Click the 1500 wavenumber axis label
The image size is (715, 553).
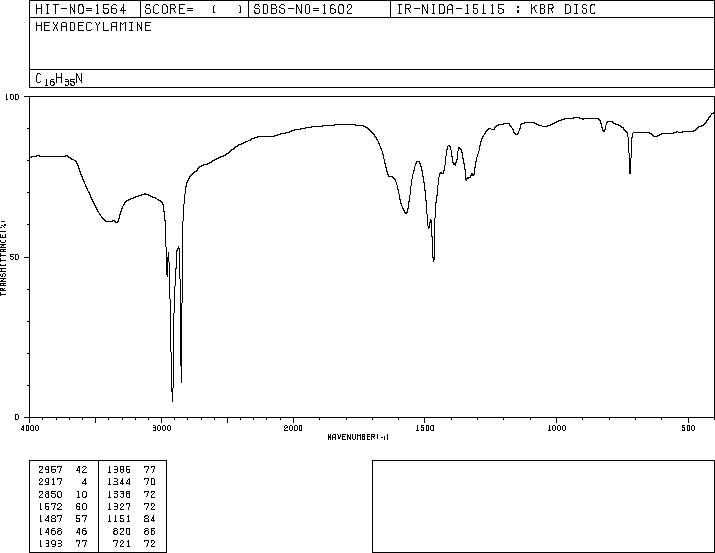tap(425, 428)
